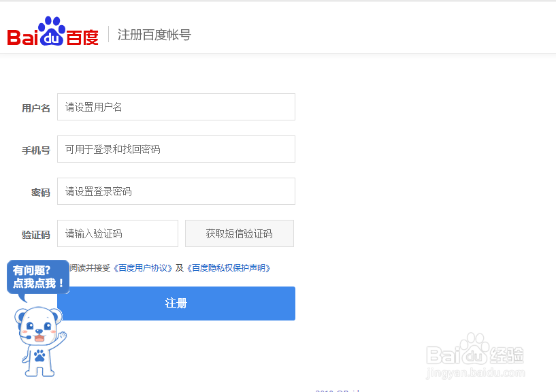Click the 验证码 verification code input field
Screen dimensions: 556x392
(x=118, y=233)
